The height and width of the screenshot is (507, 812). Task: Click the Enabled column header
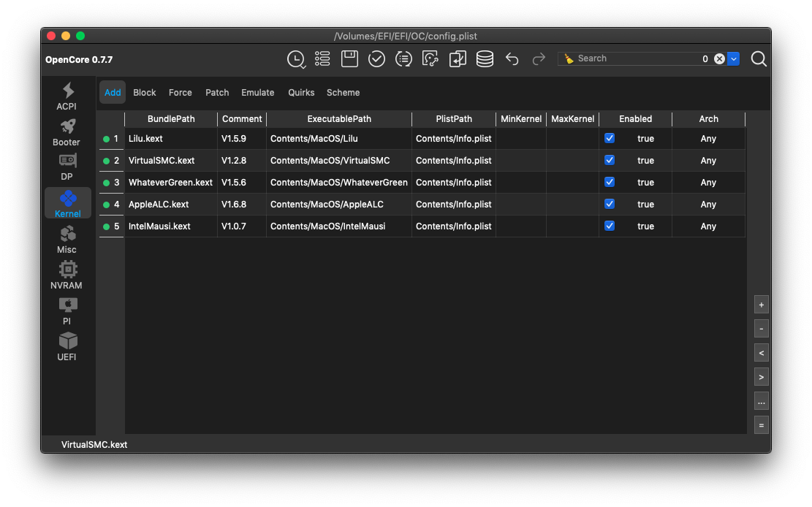click(635, 119)
